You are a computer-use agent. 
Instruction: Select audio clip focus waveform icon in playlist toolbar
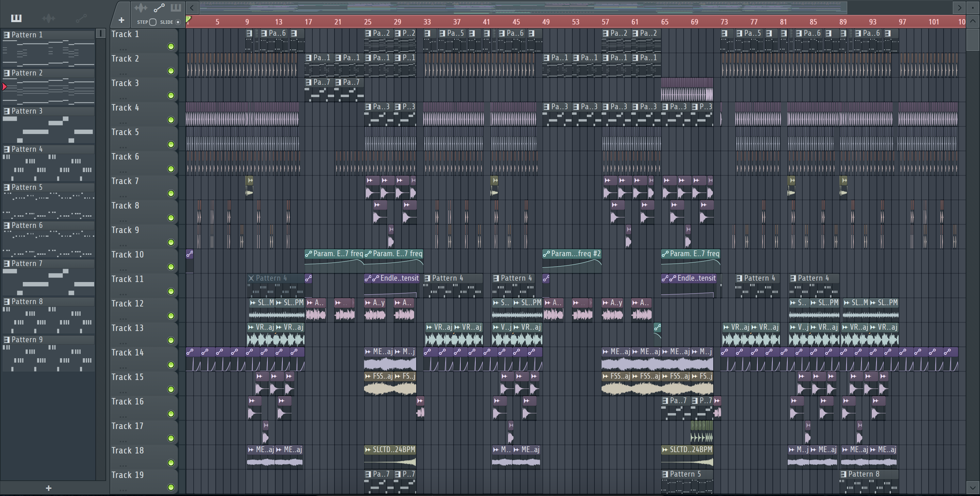tap(141, 7)
